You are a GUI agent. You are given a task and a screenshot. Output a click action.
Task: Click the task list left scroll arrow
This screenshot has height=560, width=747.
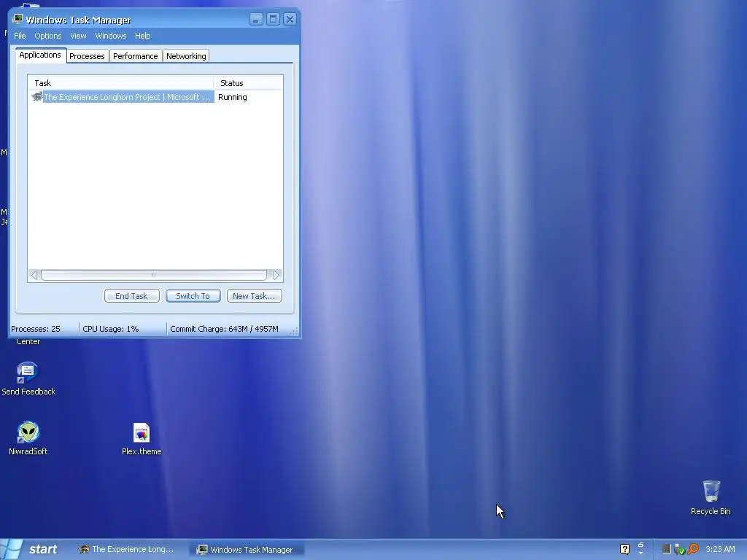pyautogui.click(x=34, y=275)
